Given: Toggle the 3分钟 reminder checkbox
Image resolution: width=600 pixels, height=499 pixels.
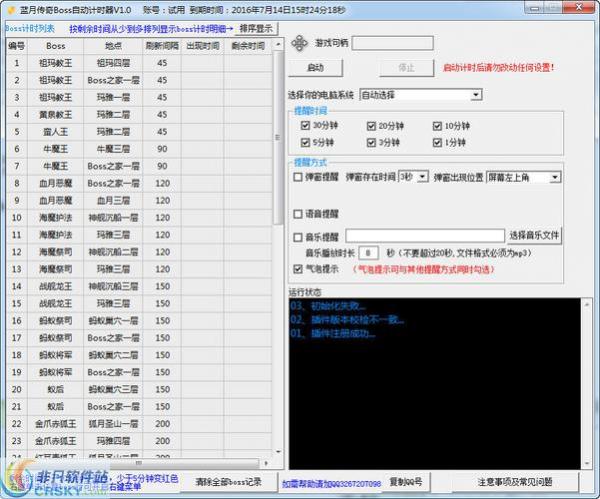Looking at the screenshot, I should [x=371, y=143].
